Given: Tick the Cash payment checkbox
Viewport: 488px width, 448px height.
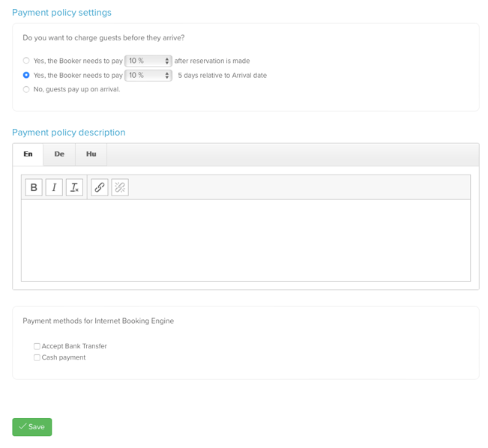Looking at the screenshot, I should click(37, 357).
